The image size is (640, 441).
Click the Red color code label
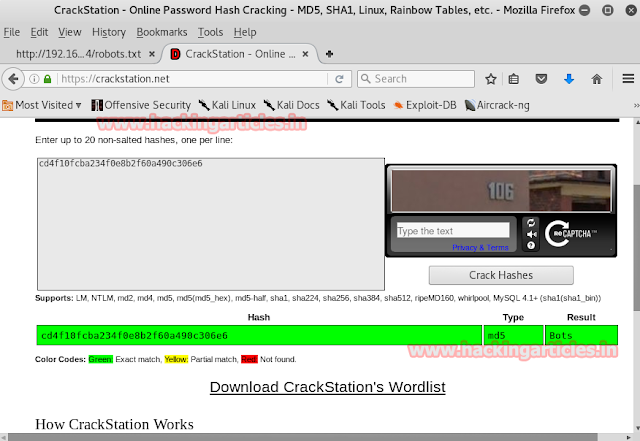[x=249, y=359]
